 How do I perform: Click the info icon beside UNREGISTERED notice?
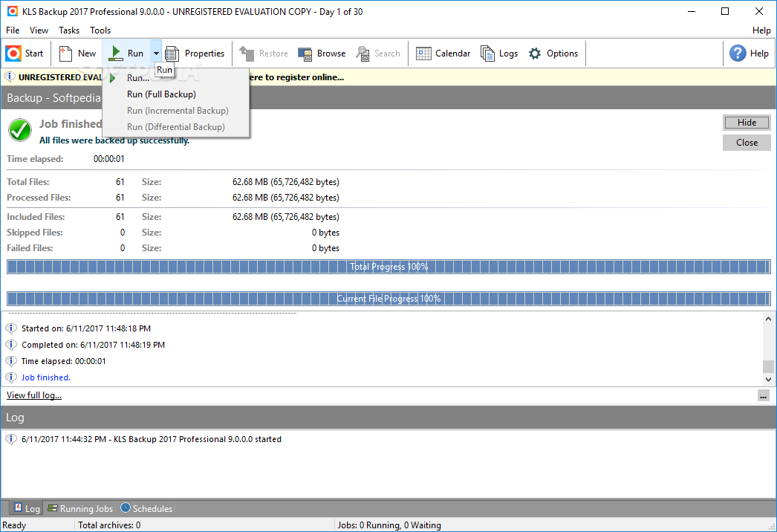pos(10,77)
